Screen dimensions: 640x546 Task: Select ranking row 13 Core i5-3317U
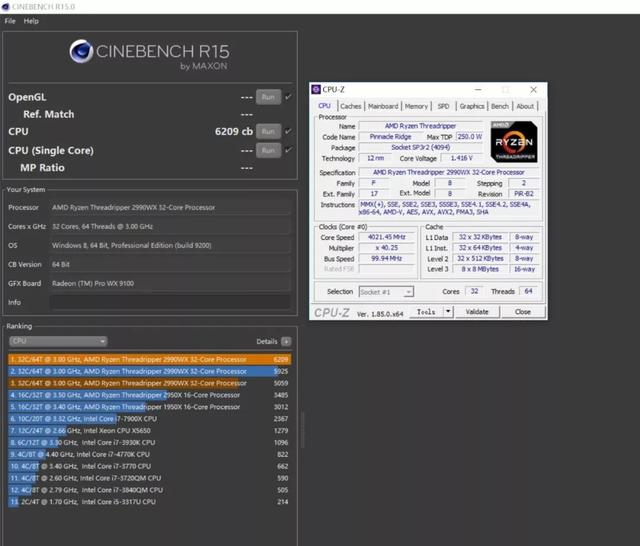(149, 502)
